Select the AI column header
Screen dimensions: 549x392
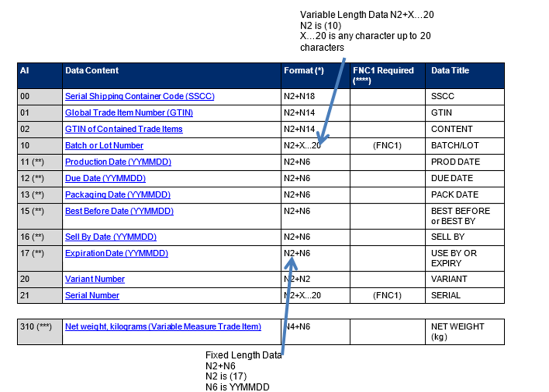(x=40, y=76)
